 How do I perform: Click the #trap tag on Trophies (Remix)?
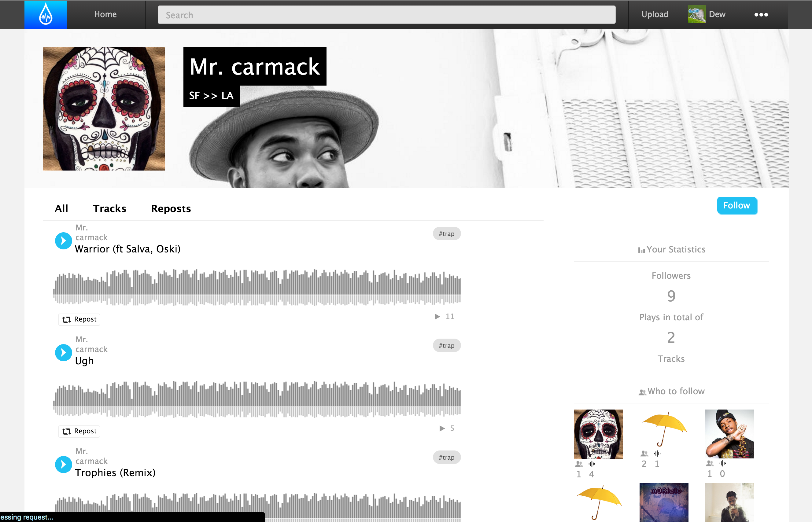tap(447, 457)
